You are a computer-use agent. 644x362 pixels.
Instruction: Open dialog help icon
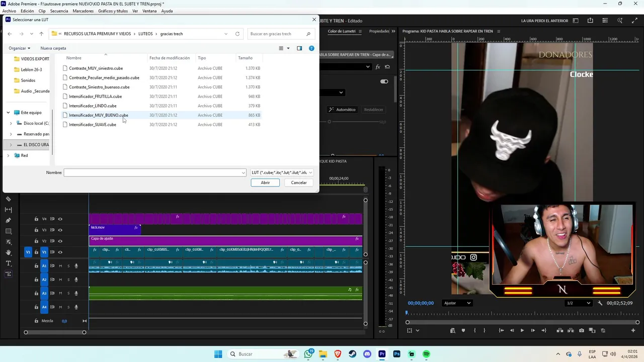(311, 48)
